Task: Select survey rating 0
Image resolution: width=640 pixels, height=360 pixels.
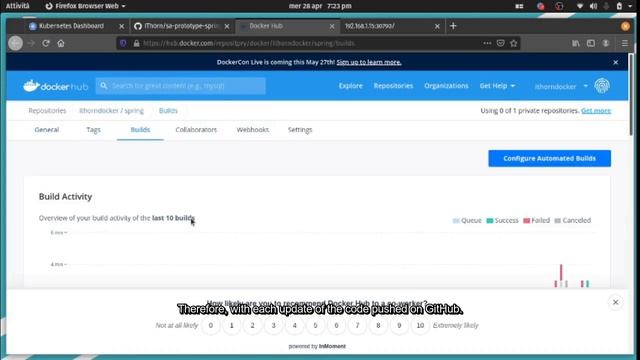Action: (211, 325)
